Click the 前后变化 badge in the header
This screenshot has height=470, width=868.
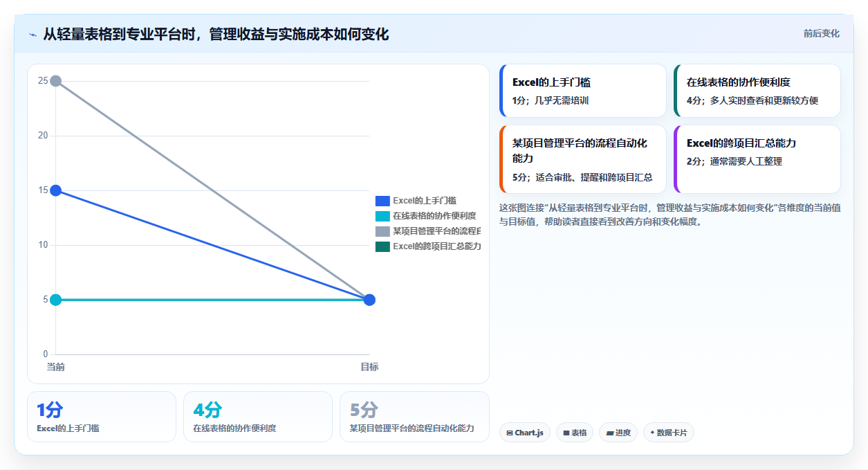coord(822,33)
